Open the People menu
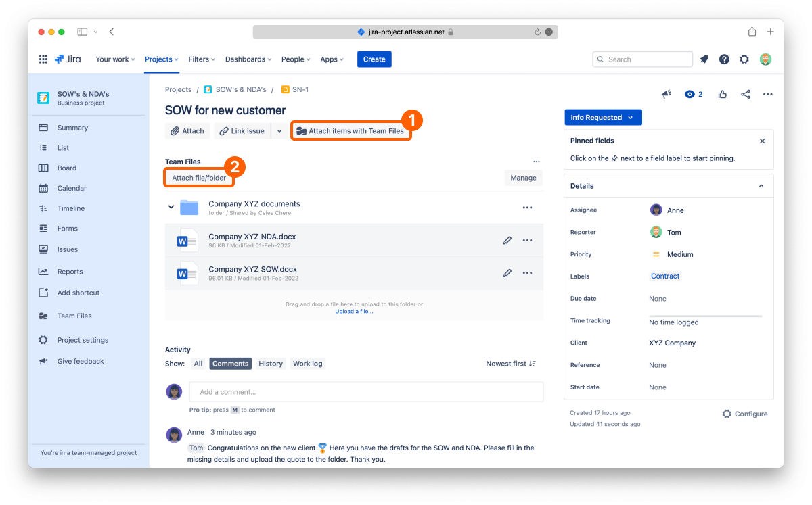 click(x=296, y=59)
